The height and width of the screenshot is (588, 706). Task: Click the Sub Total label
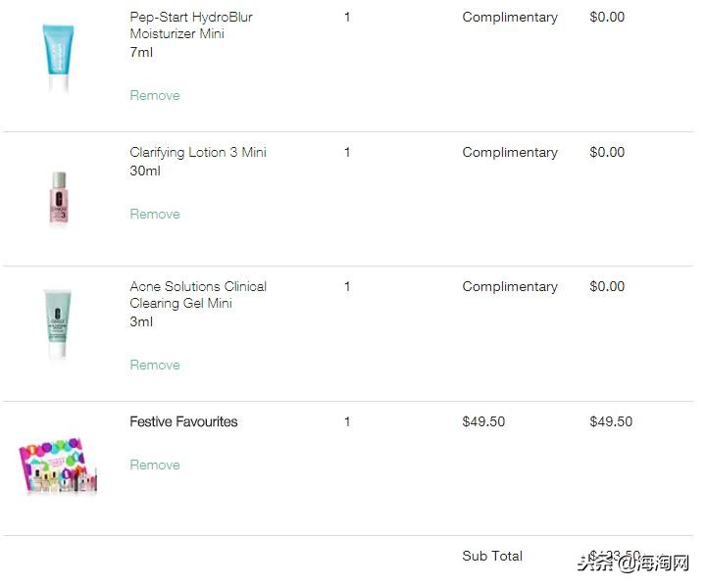(x=492, y=557)
